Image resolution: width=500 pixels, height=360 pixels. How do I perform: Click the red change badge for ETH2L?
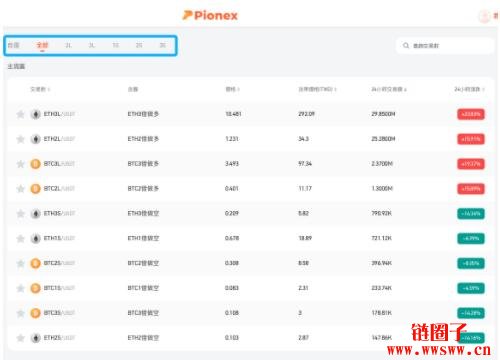(x=471, y=139)
